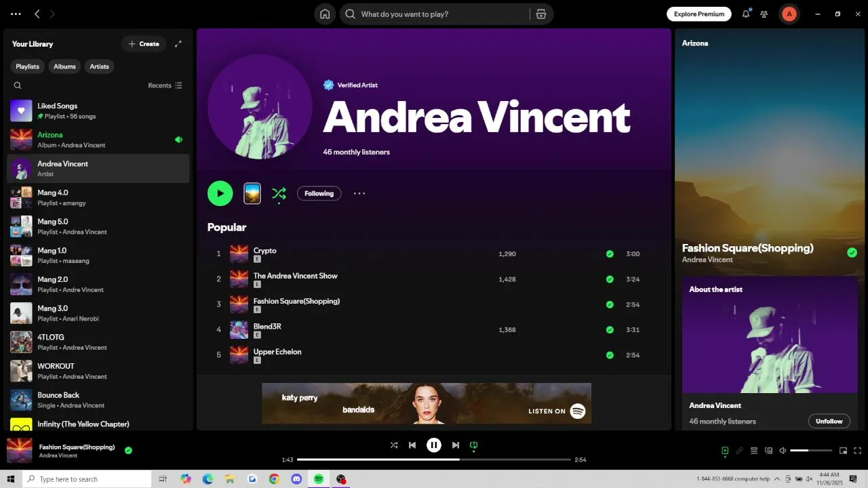This screenshot has height=488, width=868.
Task: Toggle saved checkmark in Now Playing panel
Action: point(852,253)
